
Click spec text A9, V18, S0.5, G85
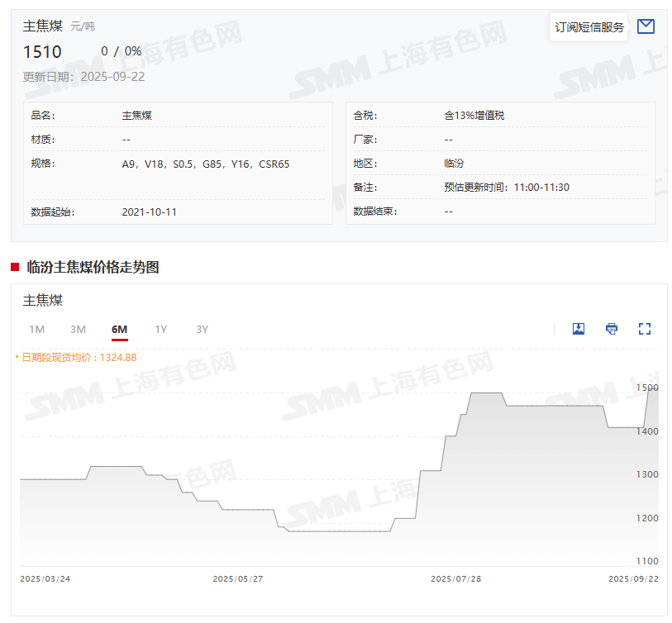pos(206,164)
